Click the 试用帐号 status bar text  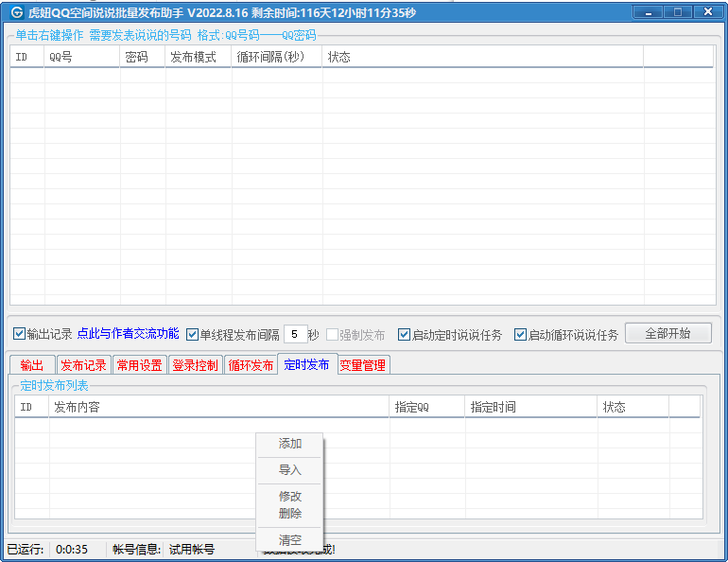coord(192,550)
